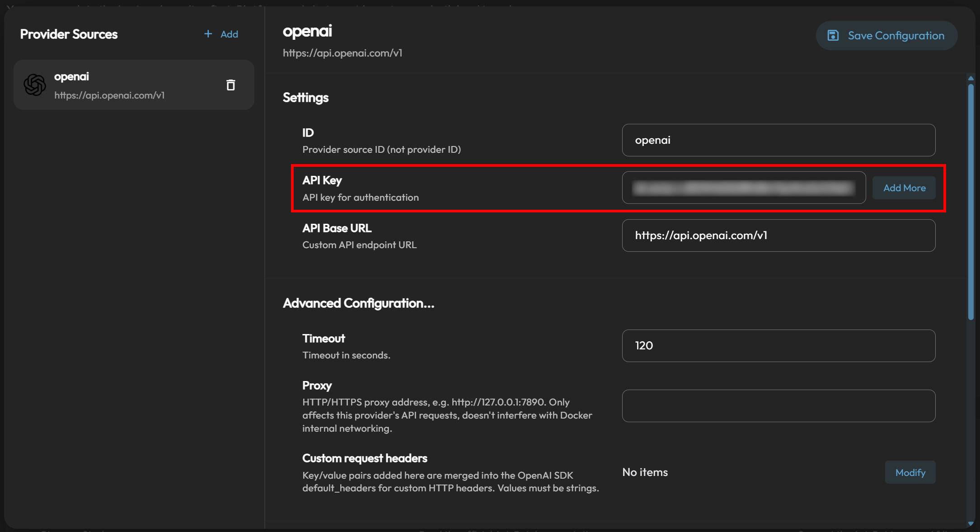The height and width of the screenshot is (532, 980).
Task: Add a new provider source
Action: tap(221, 34)
